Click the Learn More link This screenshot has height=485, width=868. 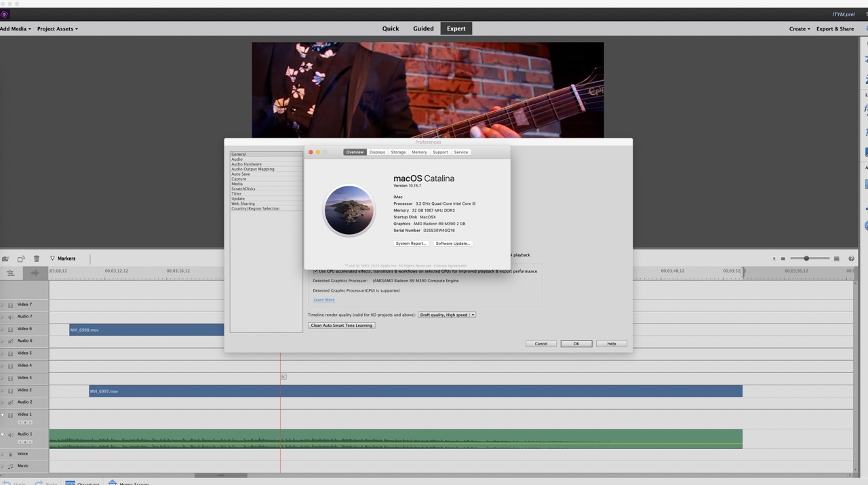click(x=323, y=300)
